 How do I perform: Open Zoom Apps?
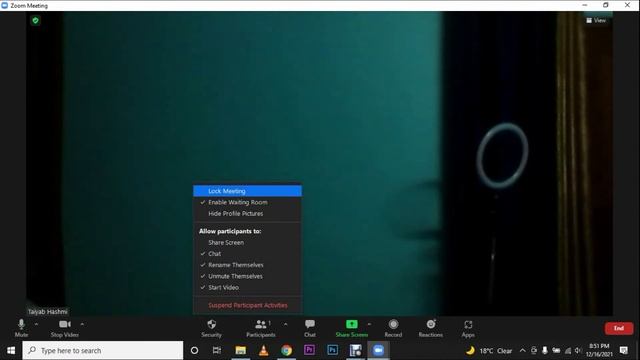pyautogui.click(x=468, y=328)
